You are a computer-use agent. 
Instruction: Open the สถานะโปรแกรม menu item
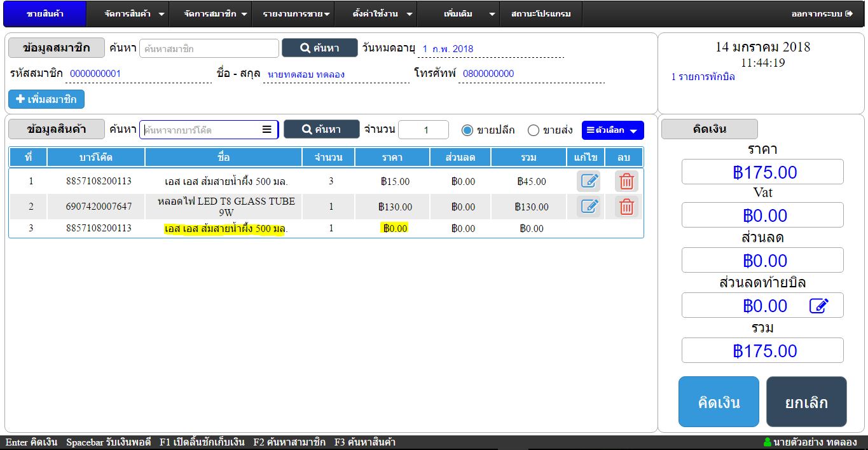pyautogui.click(x=541, y=13)
